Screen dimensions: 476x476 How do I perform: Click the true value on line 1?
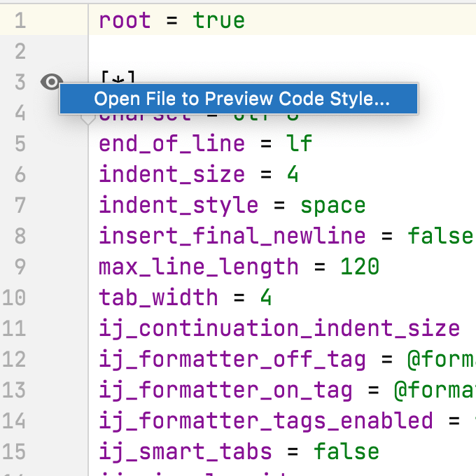pos(219,20)
